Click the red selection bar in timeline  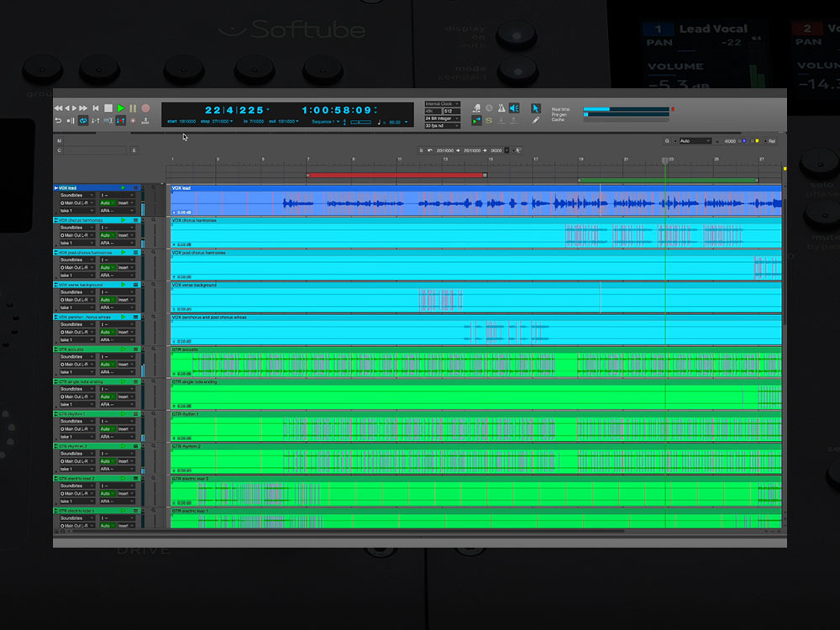pyautogui.click(x=396, y=175)
